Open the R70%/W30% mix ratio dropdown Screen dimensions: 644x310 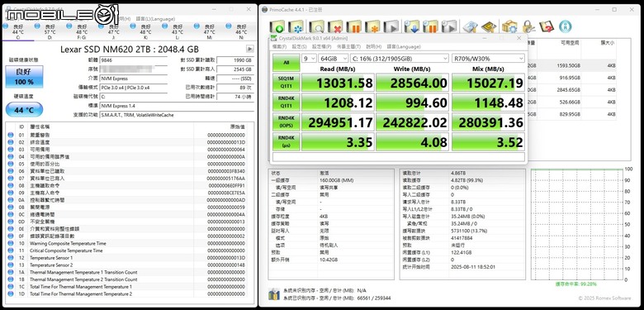pos(488,59)
